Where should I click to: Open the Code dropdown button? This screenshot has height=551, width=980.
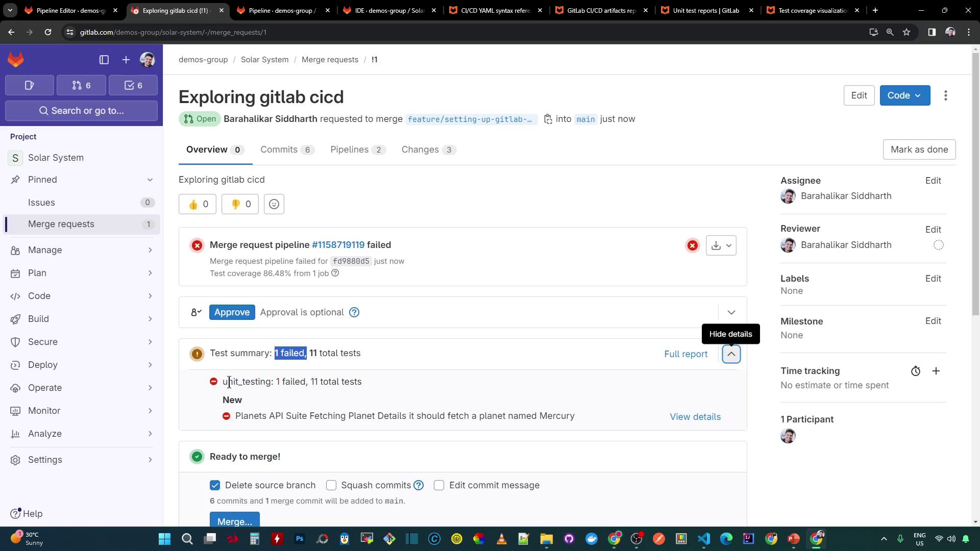pos(904,96)
